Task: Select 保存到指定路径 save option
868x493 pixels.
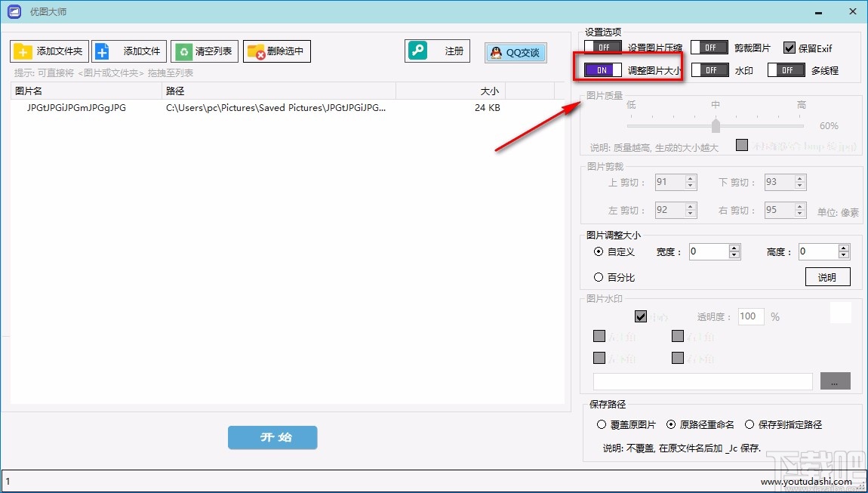Action: pos(749,425)
